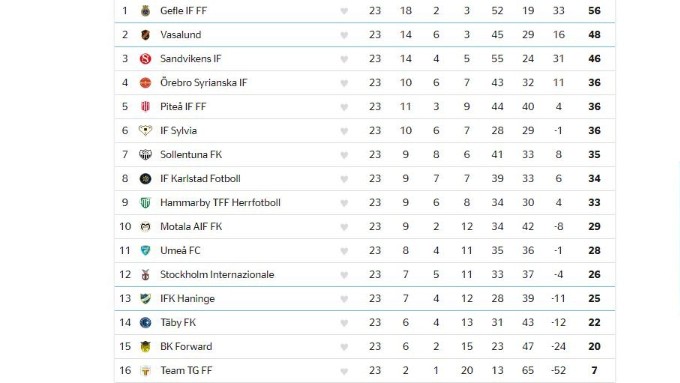Click the Hammarby TFF Herrfotboll name
The width and height of the screenshot is (680, 383).
220,203
